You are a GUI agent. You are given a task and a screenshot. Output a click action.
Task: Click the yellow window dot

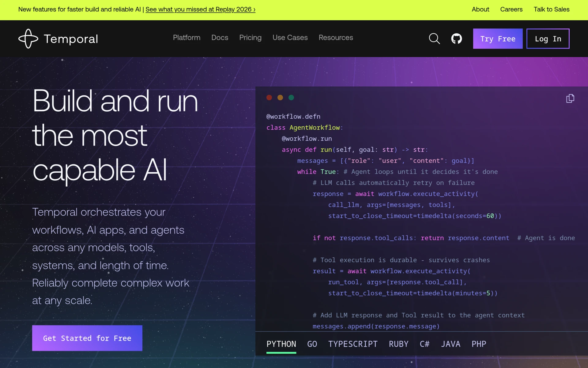pos(280,98)
